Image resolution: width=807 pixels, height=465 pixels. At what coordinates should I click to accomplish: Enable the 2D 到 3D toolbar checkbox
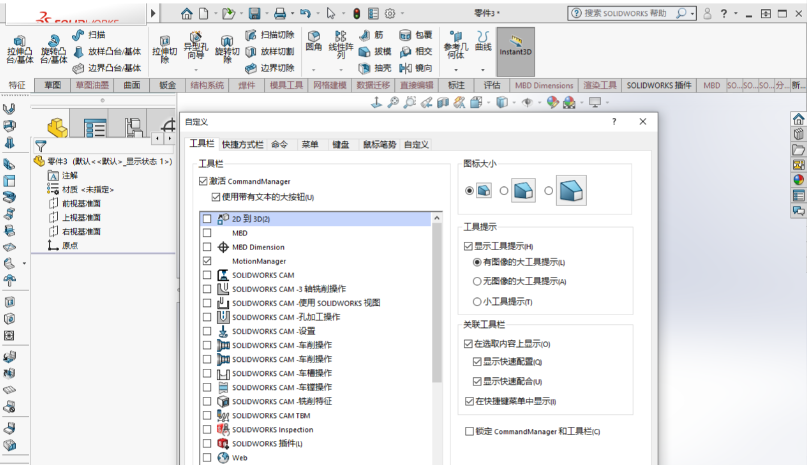pos(207,219)
